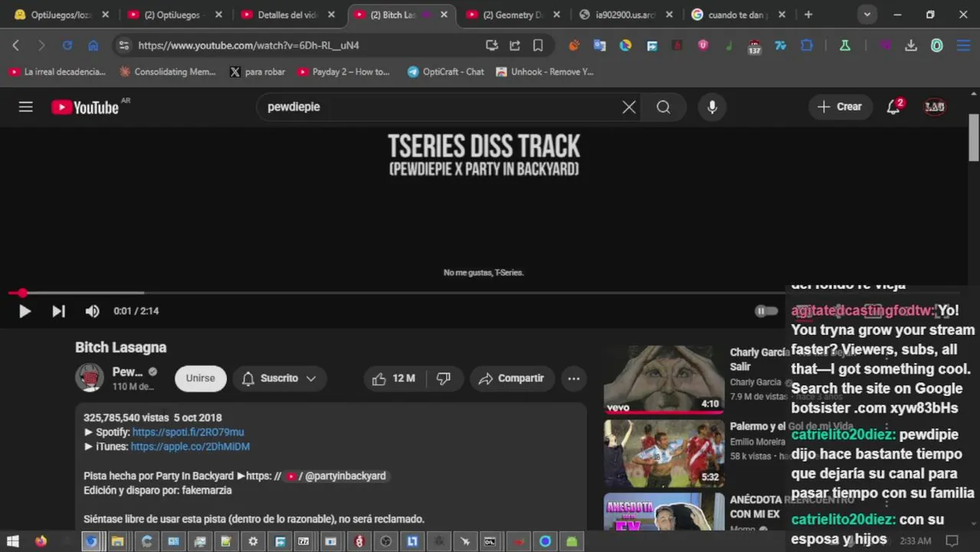Image resolution: width=980 pixels, height=552 pixels.
Task: Open the Windows action center icon
Action: point(952,541)
